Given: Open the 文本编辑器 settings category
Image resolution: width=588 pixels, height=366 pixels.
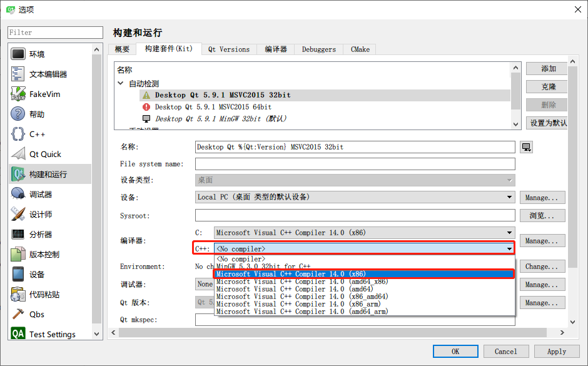Looking at the screenshot, I should pyautogui.click(x=50, y=74).
